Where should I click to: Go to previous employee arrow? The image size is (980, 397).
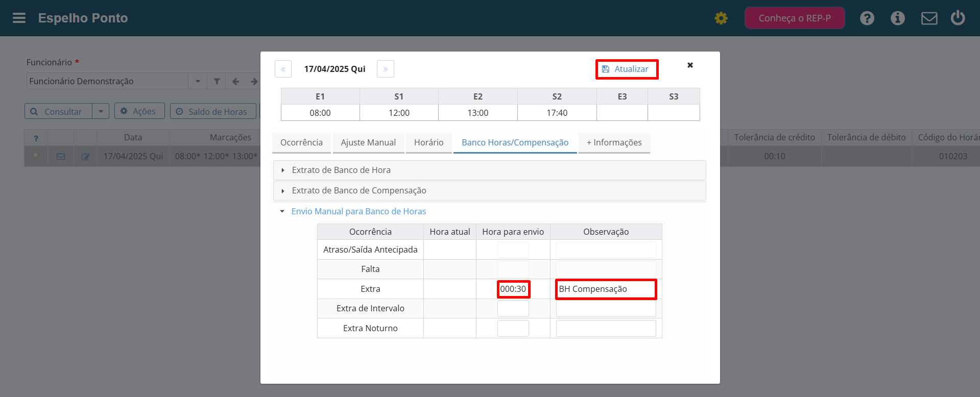click(x=235, y=81)
